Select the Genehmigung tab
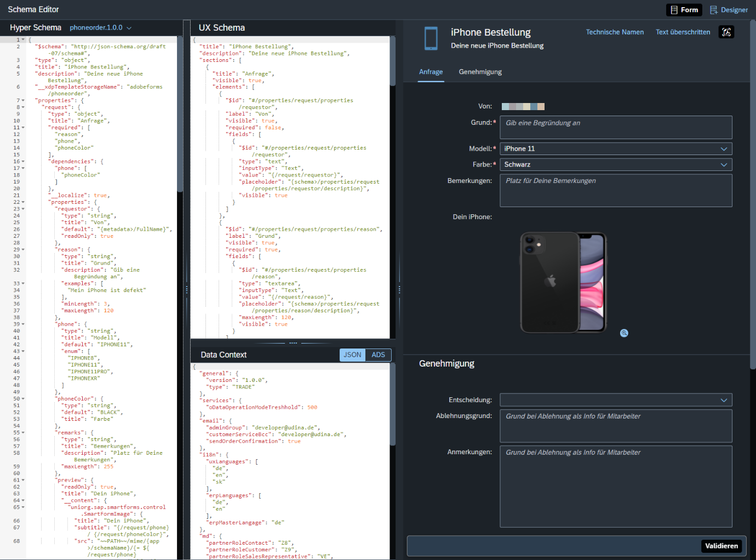Image resolution: width=756 pixels, height=560 pixels. click(x=480, y=72)
